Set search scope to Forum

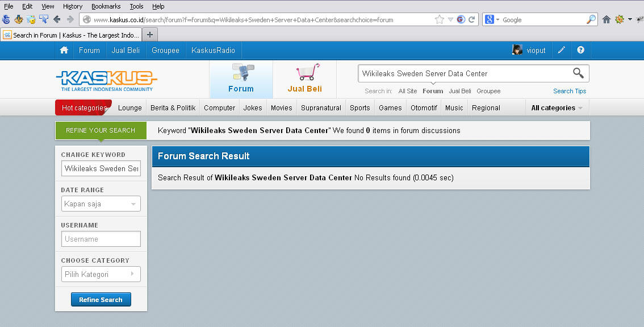point(433,91)
